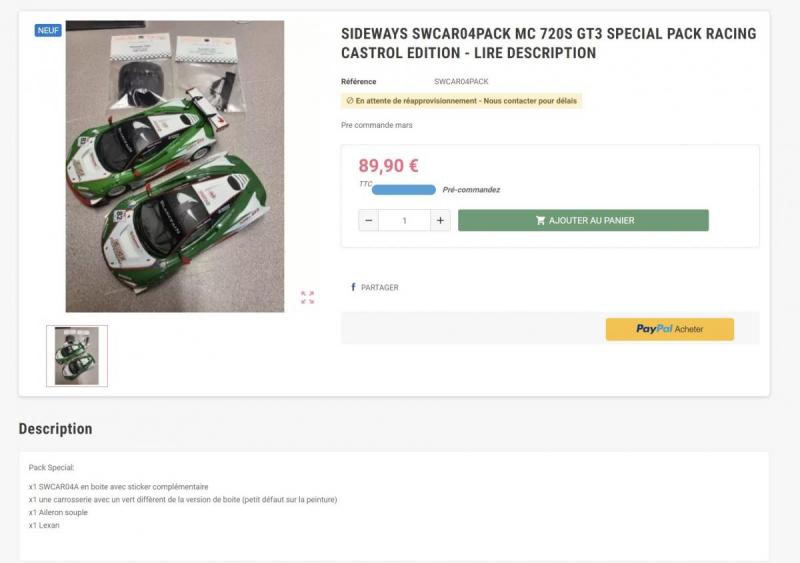
Task: Click the Facebook share icon
Action: coord(353,287)
